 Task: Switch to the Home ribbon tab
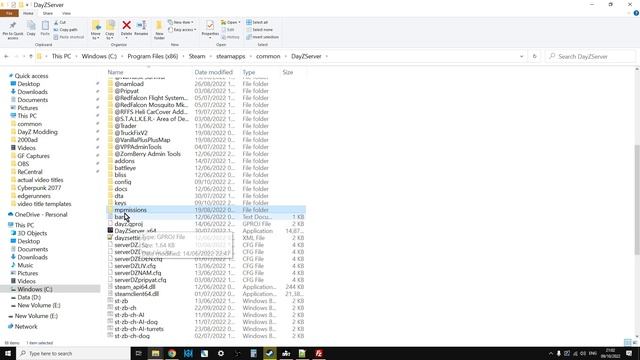(x=28, y=13)
